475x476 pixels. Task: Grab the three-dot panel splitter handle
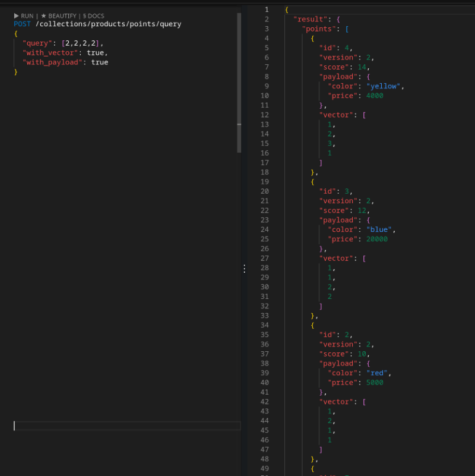[244, 269]
